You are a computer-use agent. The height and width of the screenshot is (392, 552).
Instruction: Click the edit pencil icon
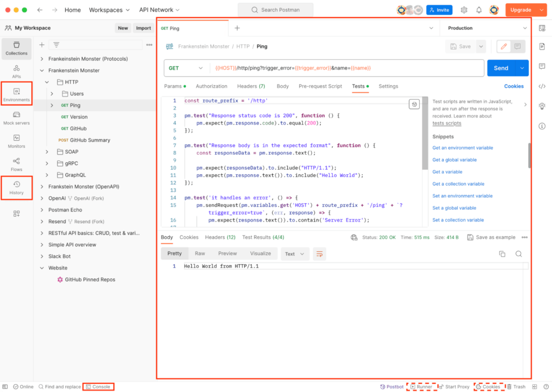504,46
